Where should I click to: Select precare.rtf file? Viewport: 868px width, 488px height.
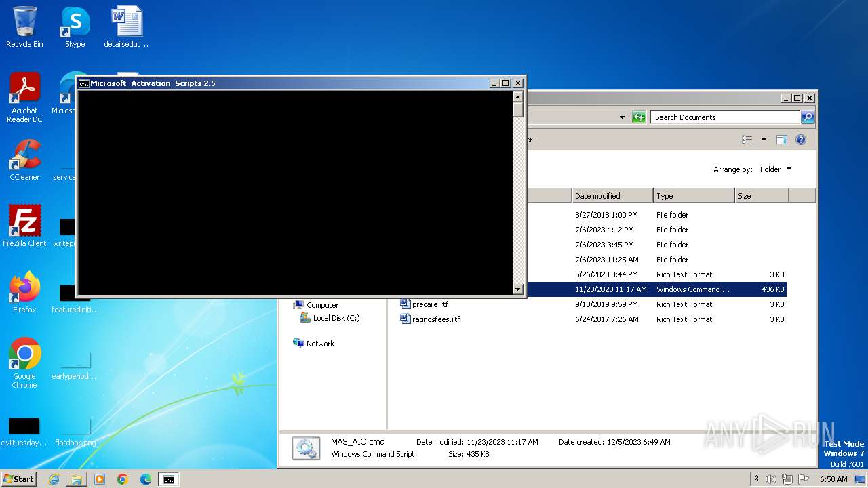pyautogui.click(x=430, y=304)
